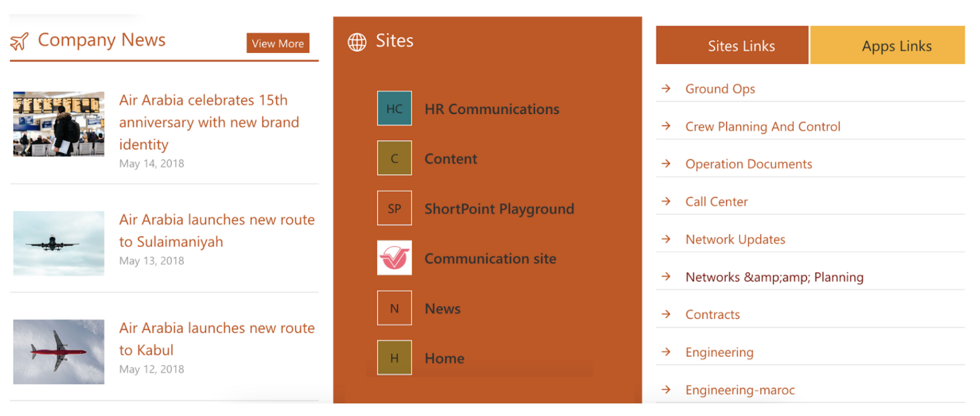Click the date May 12, 2018
The height and width of the screenshot is (416, 980).
[x=151, y=369]
